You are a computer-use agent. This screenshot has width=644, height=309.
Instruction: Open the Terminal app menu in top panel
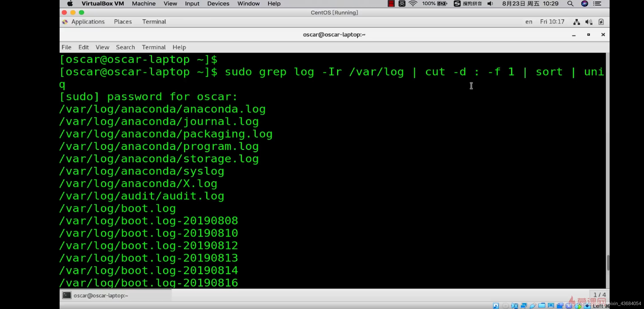pyautogui.click(x=154, y=22)
